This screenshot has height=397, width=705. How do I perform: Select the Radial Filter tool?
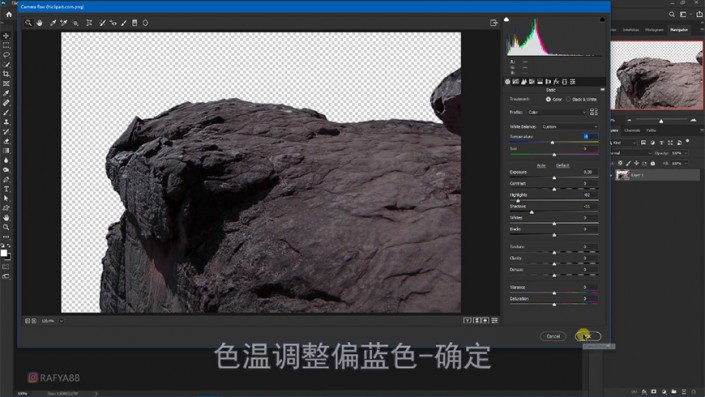coord(145,23)
